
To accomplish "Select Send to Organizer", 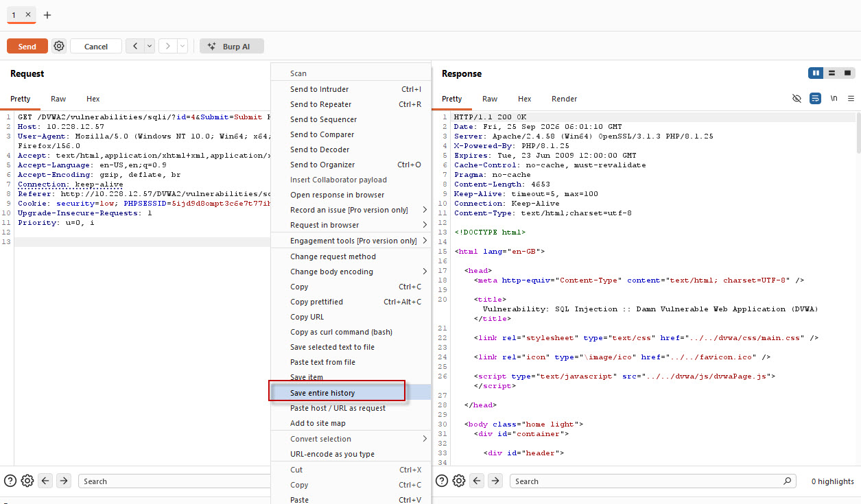I will (x=351, y=165).
